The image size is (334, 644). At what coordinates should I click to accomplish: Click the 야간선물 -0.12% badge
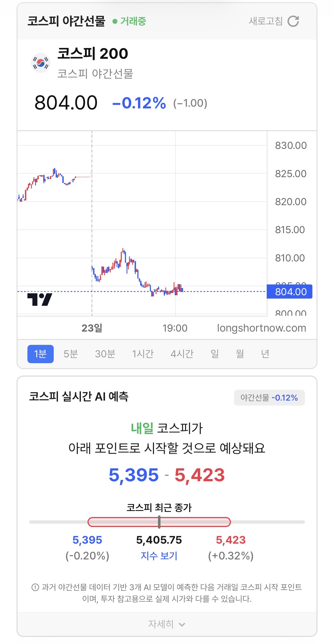pyautogui.click(x=269, y=398)
